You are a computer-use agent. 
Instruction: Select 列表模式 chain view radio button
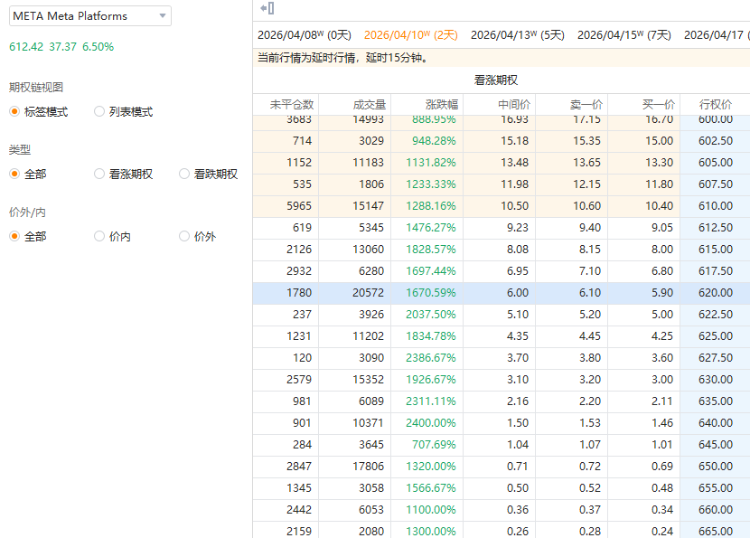100,112
